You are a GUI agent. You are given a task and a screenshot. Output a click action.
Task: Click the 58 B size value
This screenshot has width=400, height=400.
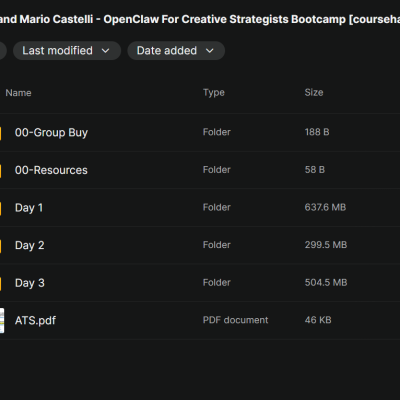(315, 170)
